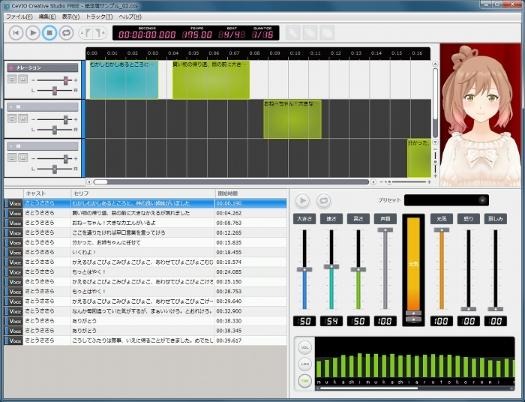The height and width of the screenshot is (402, 525).
Task: Select the blue speech clip on the narration track
Action: coord(124,80)
